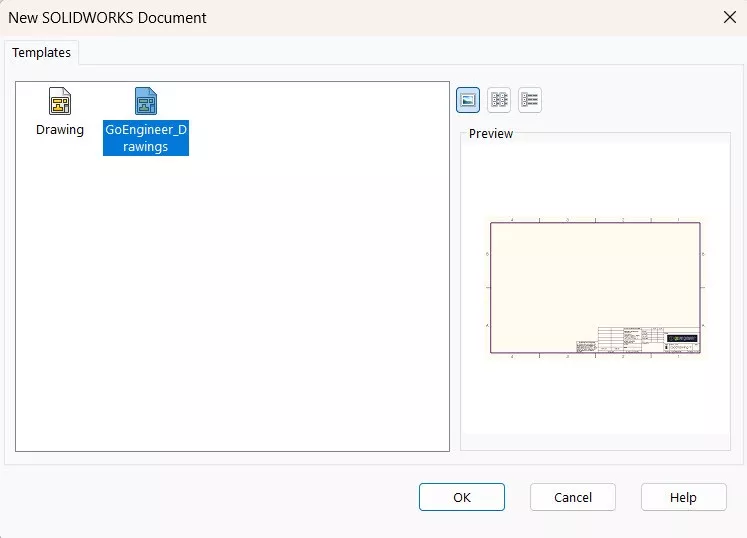747x538 pixels.
Task: Select the GoEngineer_Drawings template icon
Action: pyautogui.click(x=146, y=101)
